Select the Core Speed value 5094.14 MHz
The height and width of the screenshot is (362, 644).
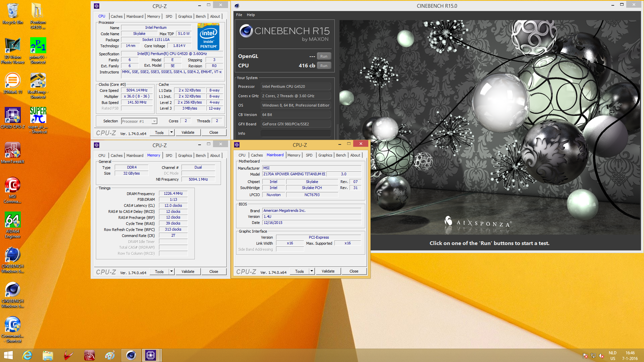137,90
